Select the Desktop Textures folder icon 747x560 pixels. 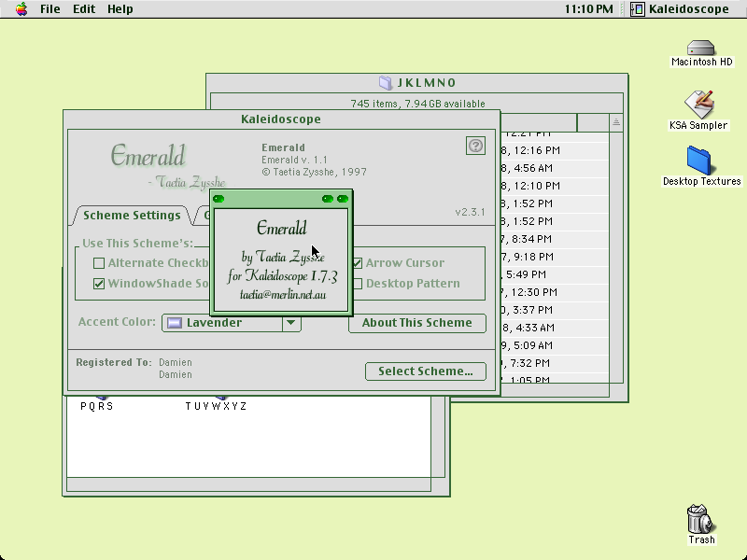point(698,161)
